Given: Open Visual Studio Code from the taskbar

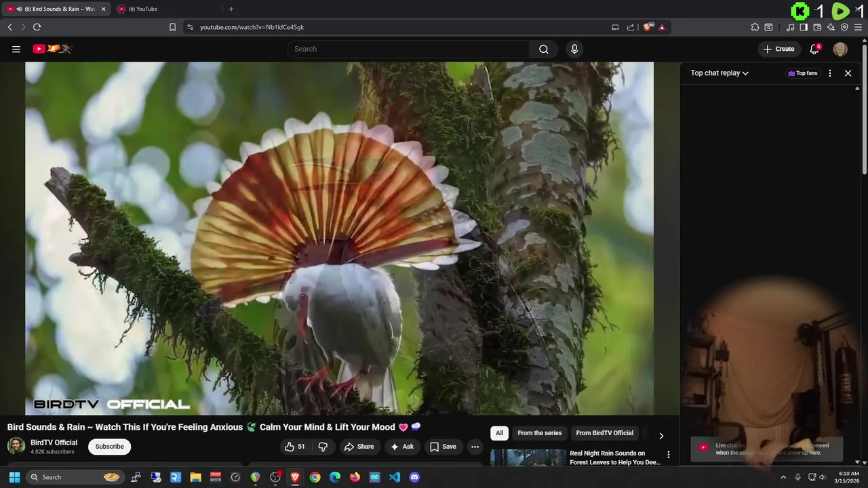Looking at the screenshot, I should point(395,477).
